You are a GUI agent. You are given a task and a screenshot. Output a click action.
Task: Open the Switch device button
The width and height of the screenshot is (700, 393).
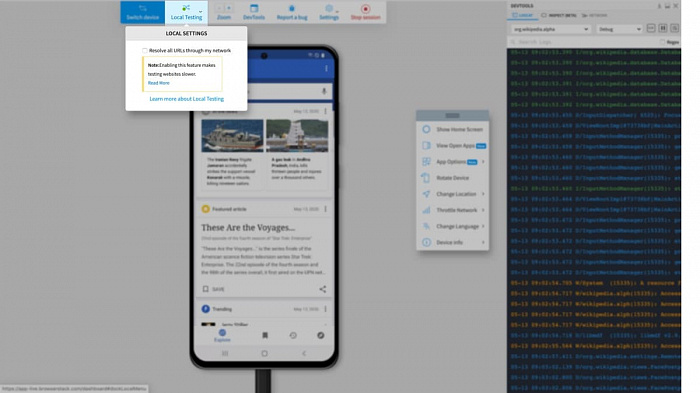[x=142, y=12]
